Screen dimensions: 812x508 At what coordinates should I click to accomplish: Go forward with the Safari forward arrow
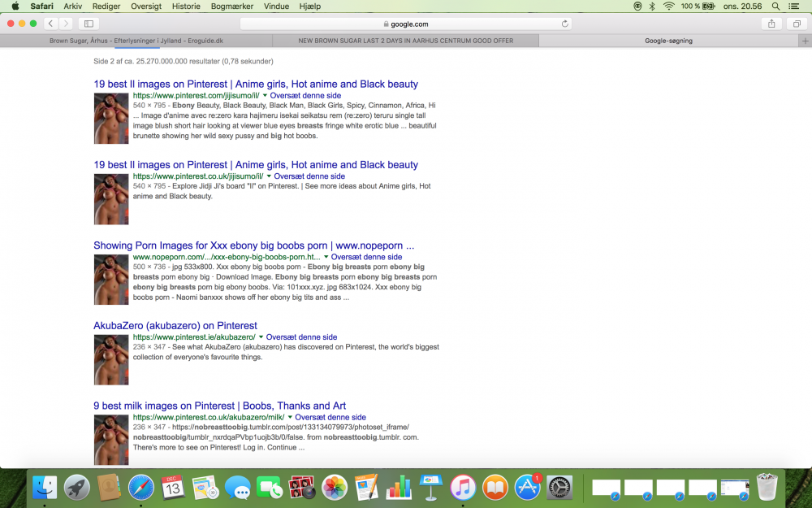pyautogui.click(x=66, y=24)
